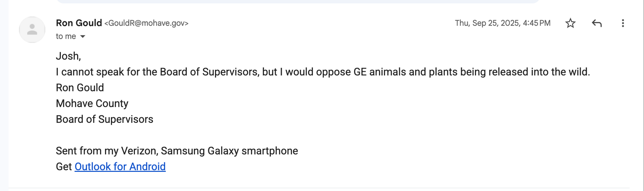Click the "to me" recipient text

(66, 36)
